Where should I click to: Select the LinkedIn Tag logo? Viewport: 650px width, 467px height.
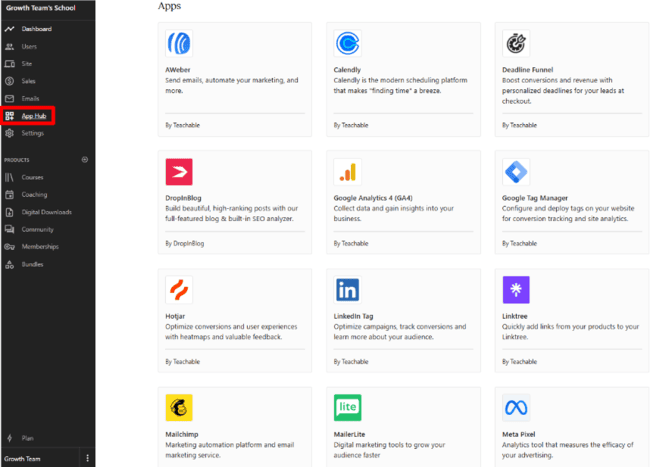[x=347, y=290]
